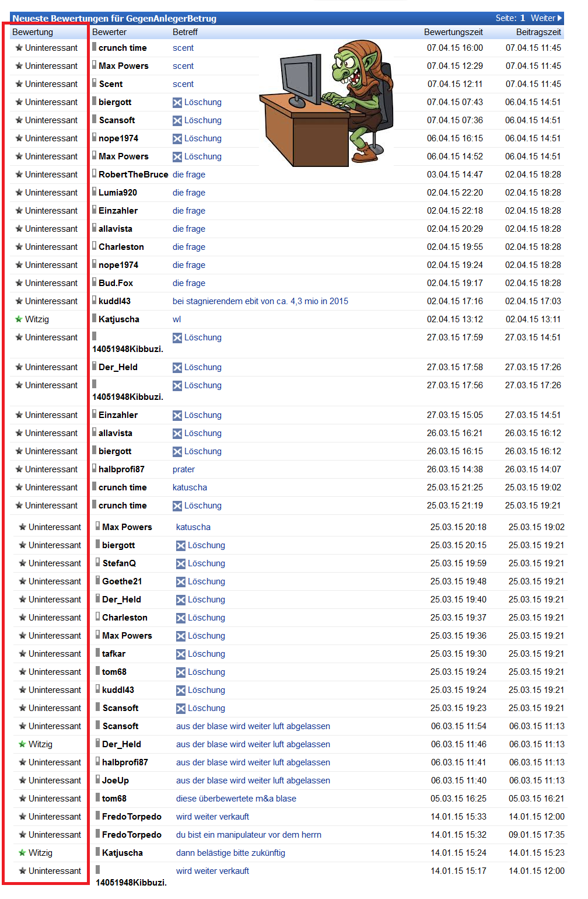Click Bewertungszeit '03.04.15 14:47'
Image resolution: width=588 pixels, height=899 pixels.
coord(455,175)
